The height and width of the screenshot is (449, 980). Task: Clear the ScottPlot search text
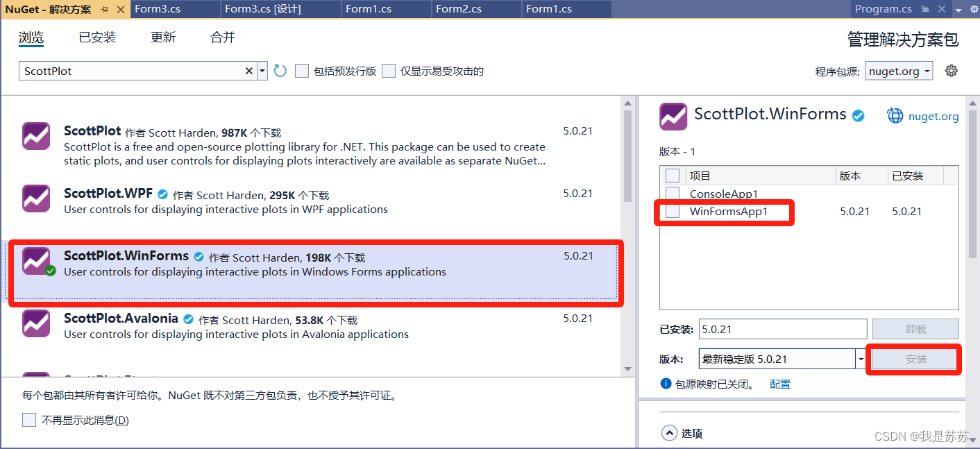pos(249,71)
